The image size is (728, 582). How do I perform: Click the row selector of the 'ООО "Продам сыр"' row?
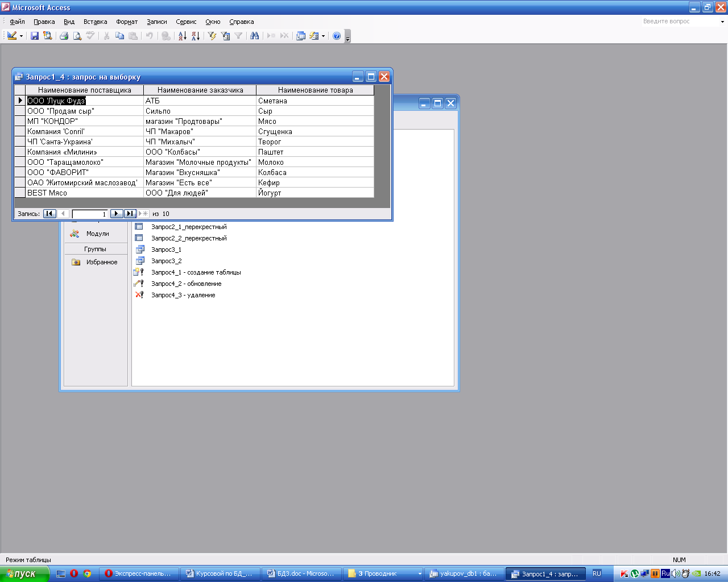[x=20, y=111]
